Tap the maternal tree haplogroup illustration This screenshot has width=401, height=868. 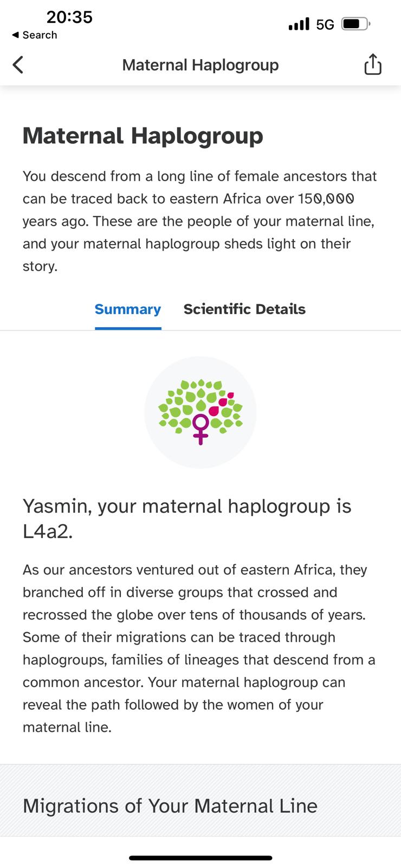(x=200, y=412)
